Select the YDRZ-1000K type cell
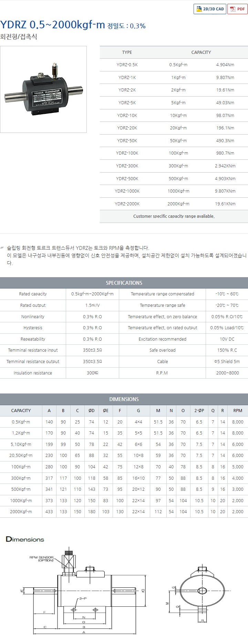Image resolution: width=248 pixels, height=644 pixels. point(127,191)
